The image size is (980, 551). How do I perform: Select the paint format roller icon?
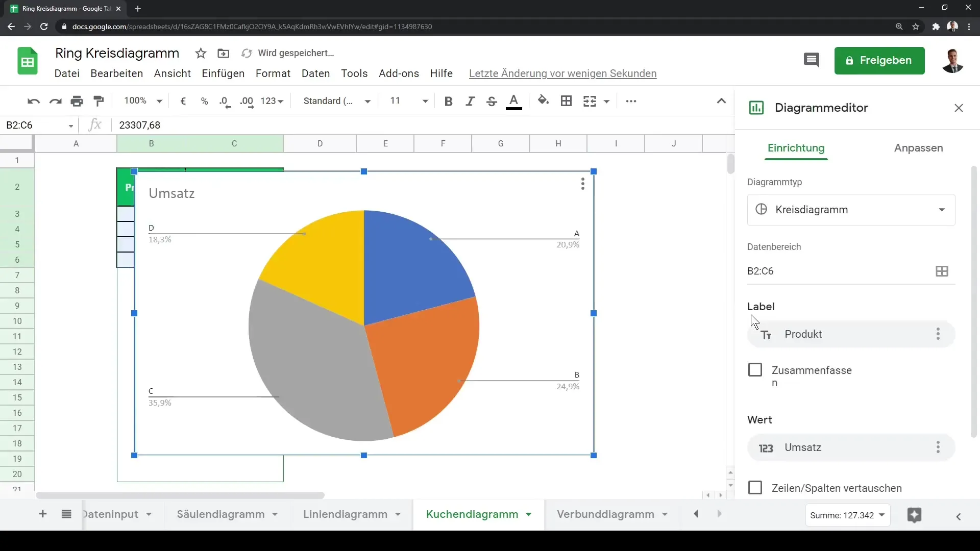click(x=99, y=101)
